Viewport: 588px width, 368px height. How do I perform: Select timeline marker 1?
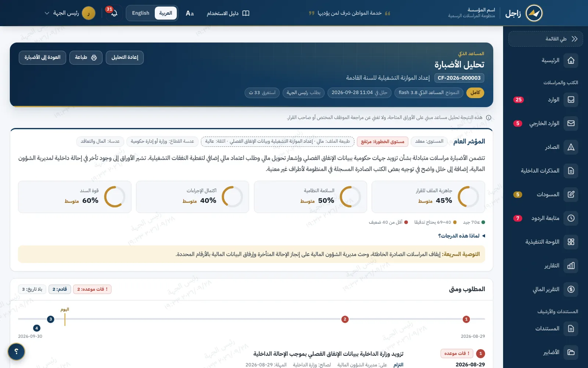tap(466, 319)
